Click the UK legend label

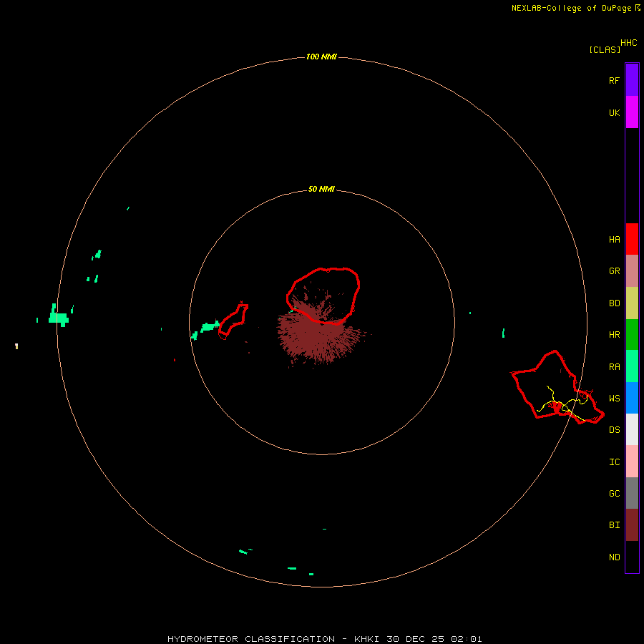tap(614, 113)
